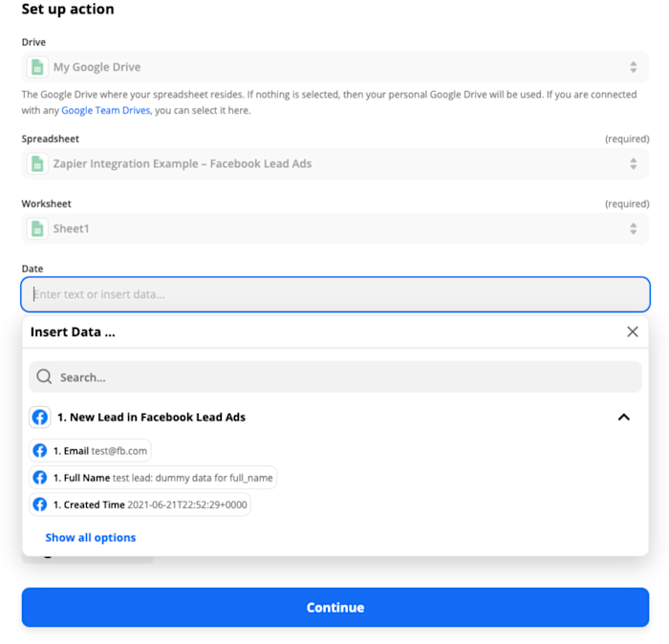Open the Google Team Drives link
The height and width of the screenshot is (644, 669).
[x=106, y=111]
